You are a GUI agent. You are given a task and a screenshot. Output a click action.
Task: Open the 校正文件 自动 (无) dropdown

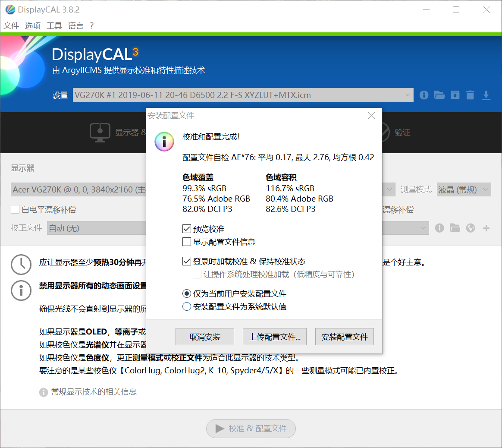pos(238,228)
